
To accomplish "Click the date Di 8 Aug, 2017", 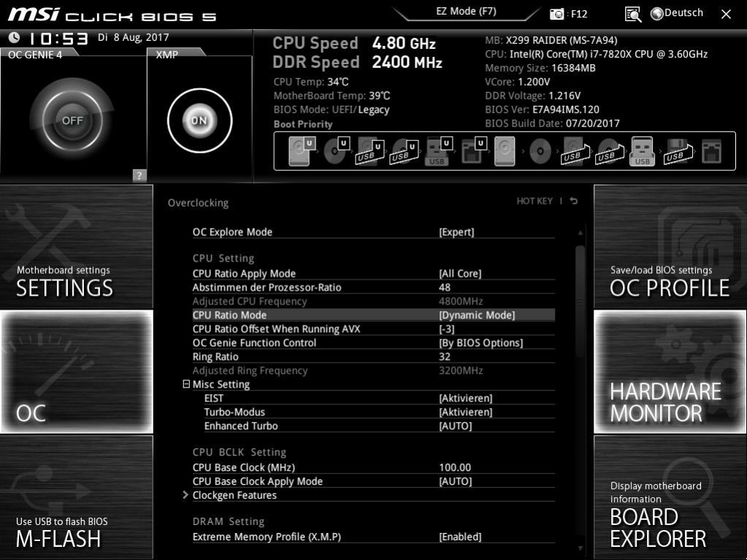I will [x=134, y=37].
